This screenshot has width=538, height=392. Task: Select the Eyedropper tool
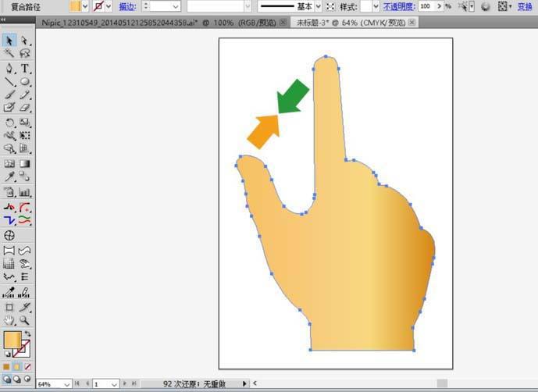tap(9, 176)
